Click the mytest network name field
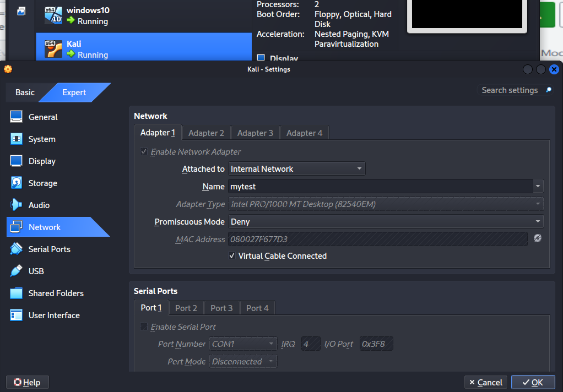The width and height of the screenshot is (563, 392). (x=381, y=186)
